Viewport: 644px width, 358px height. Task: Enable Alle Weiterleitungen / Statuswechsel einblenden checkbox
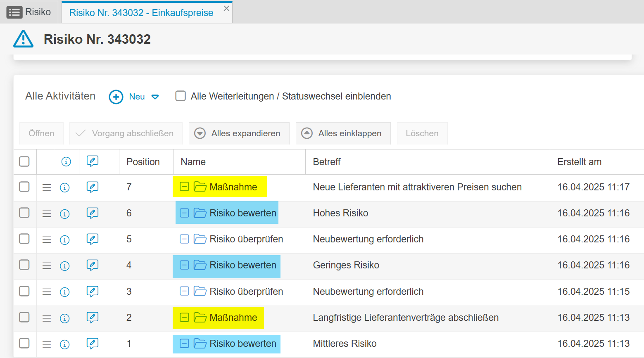click(x=181, y=96)
